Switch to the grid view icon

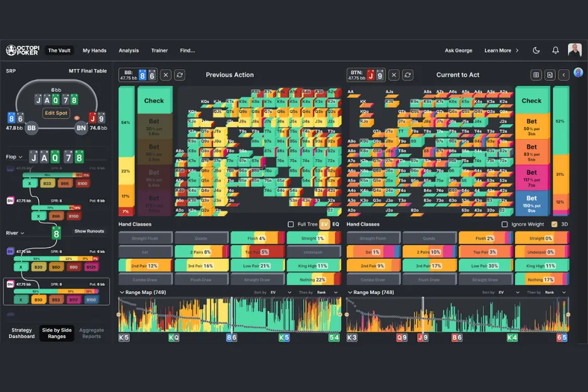536,75
